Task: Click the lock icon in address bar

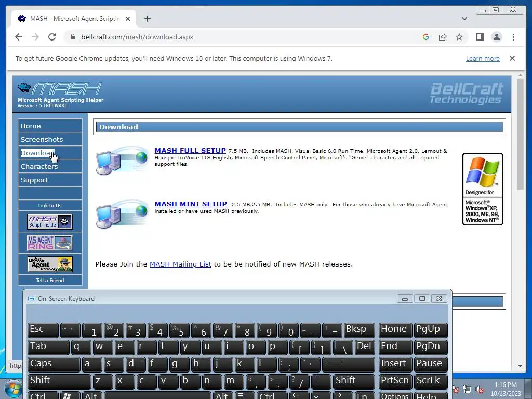Action: coord(73,37)
